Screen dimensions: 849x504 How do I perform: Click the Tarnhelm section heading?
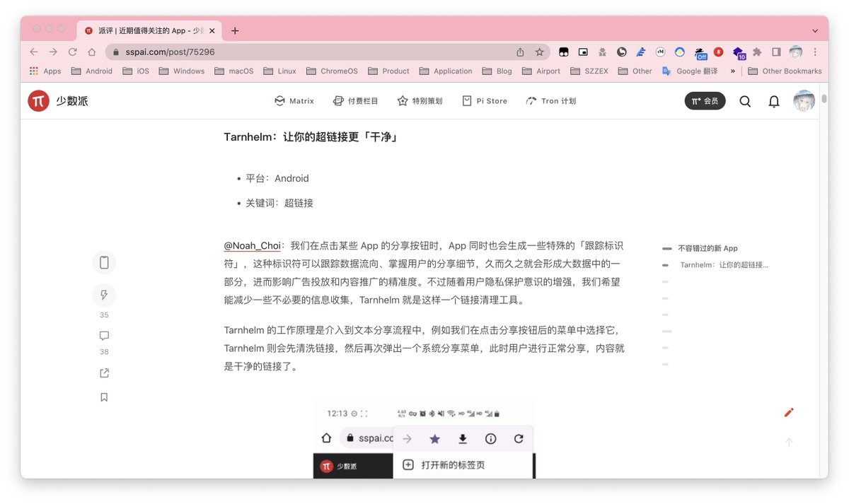(311, 136)
